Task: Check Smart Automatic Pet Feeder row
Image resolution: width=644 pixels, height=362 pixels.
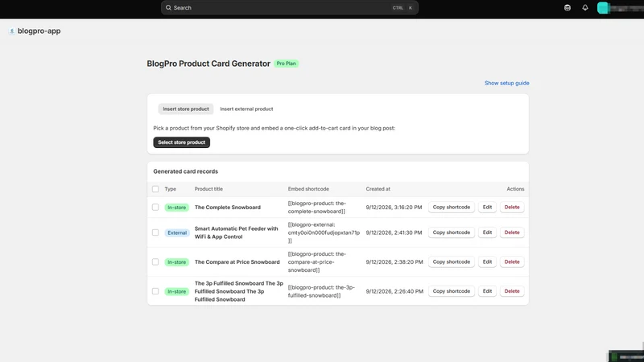Action: [155, 232]
